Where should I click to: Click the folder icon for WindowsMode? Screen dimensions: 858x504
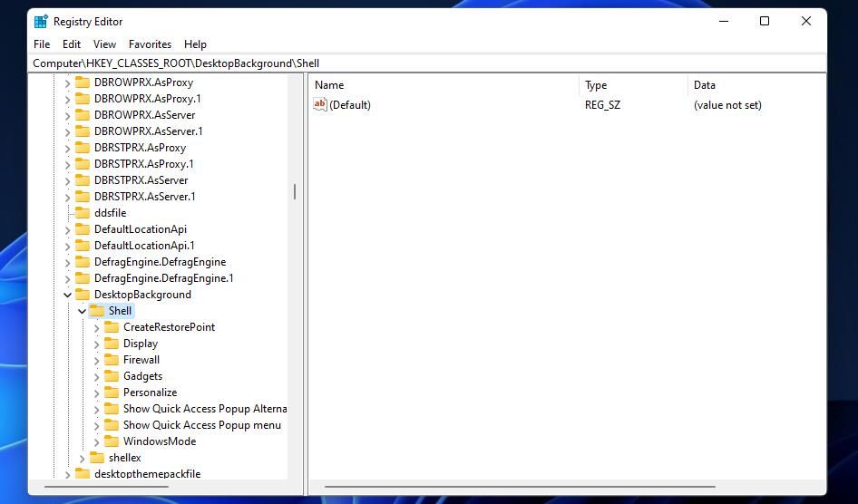click(x=112, y=441)
